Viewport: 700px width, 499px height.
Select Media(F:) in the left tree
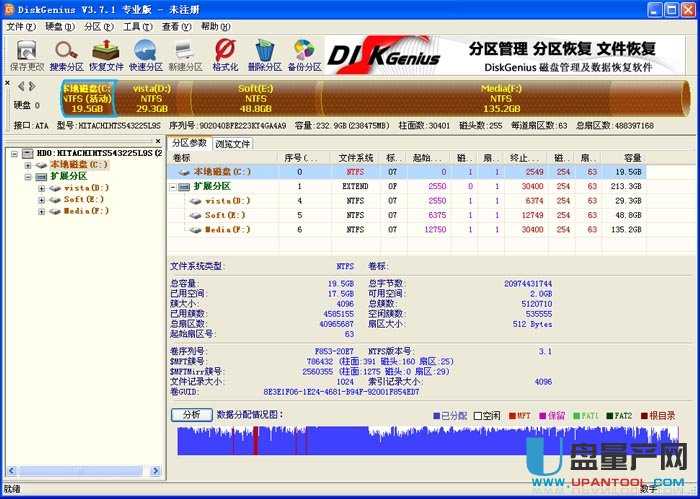click(x=86, y=211)
